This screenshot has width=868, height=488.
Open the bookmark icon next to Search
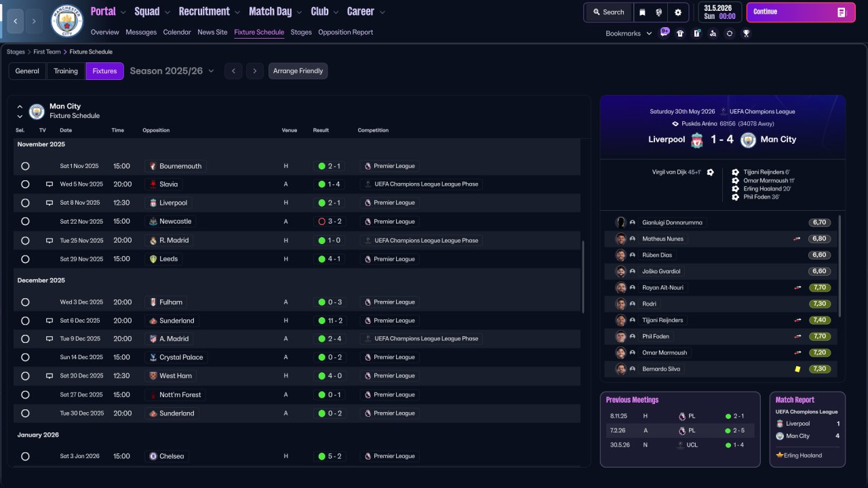point(642,12)
